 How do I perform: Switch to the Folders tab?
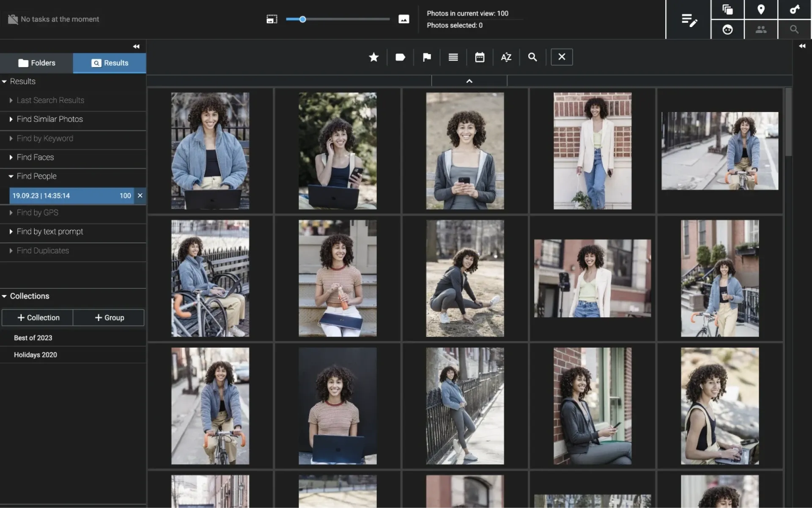(x=37, y=63)
